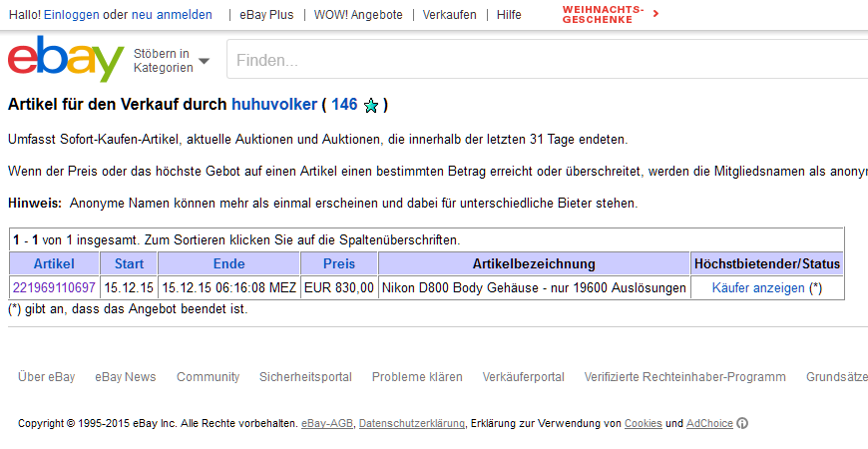Sort table by Preis column header
This screenshot has width=868, height=449.
(x=339, y=264)
